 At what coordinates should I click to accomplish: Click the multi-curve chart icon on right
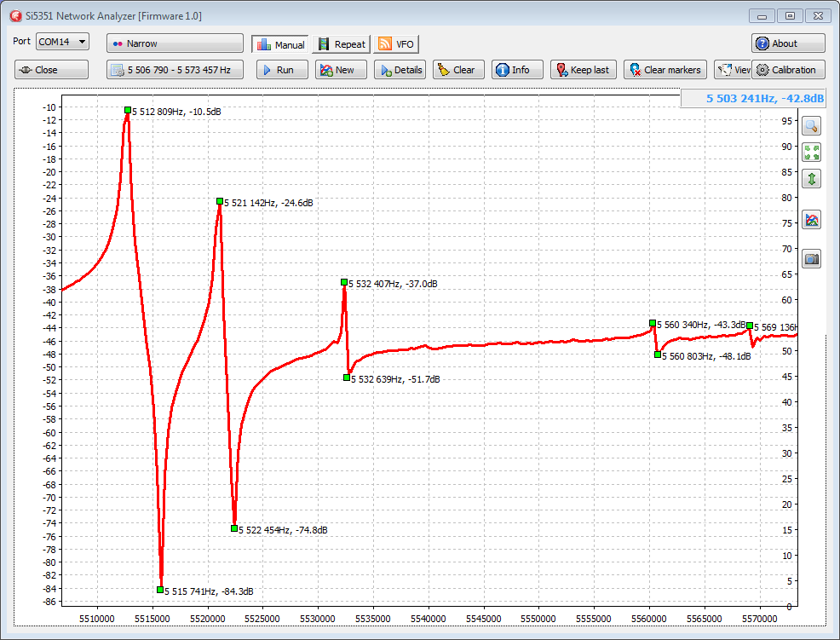[x=812, y=220]
